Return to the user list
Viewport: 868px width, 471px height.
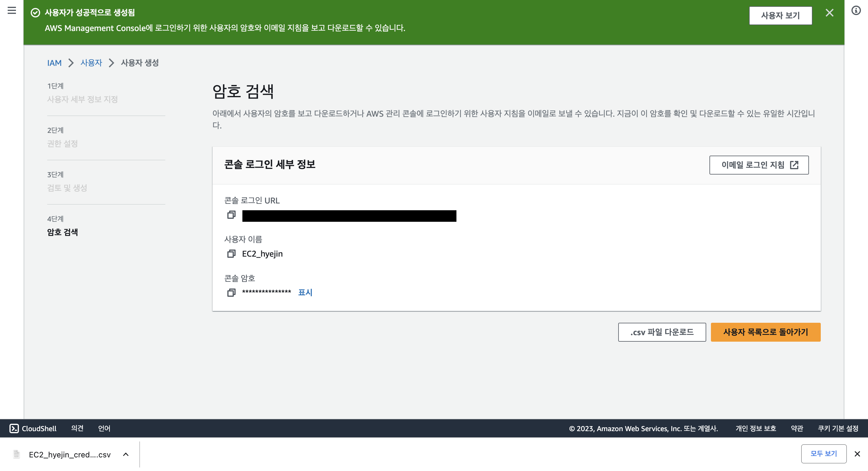[765, 332]
